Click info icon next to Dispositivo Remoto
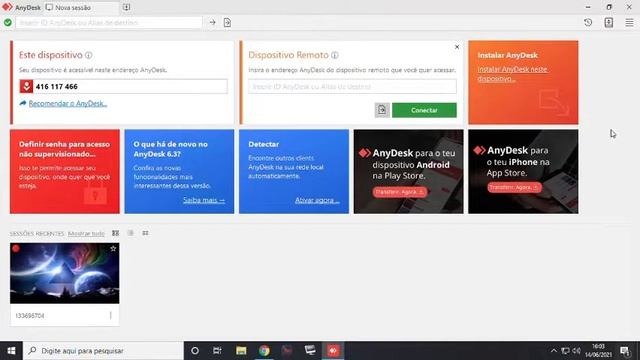The width and height of the screenshot is (640, 360). point(335,55)
